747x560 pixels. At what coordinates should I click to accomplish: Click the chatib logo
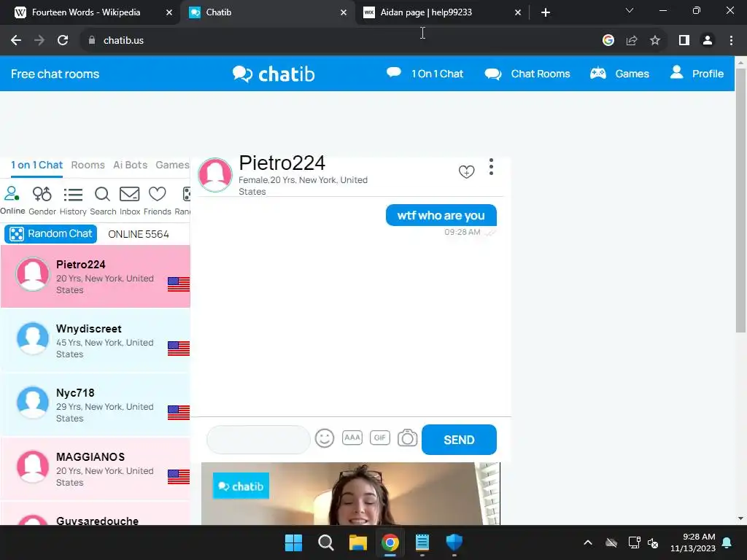pyautogui.click(x=274, y=74)
